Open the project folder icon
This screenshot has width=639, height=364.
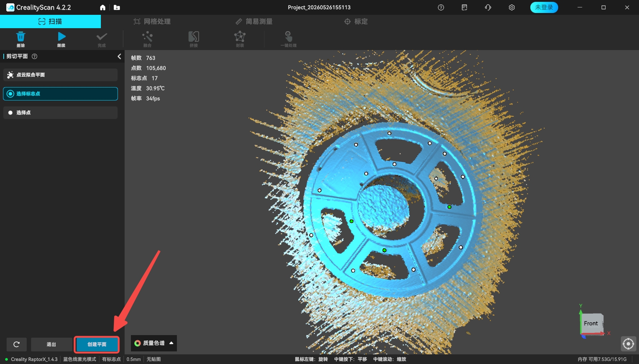(117, 7)
